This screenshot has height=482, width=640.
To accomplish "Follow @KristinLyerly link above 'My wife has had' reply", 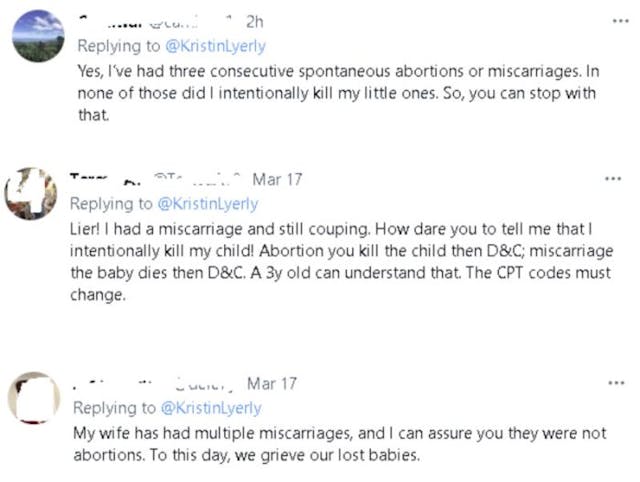I will click(209, 408).
